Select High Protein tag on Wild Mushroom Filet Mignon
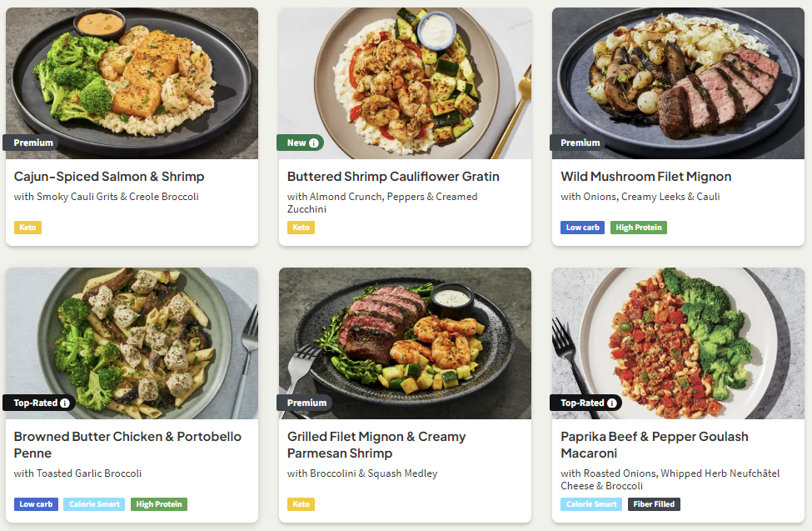This screenshot has width=812, height=531. pyautogui.click(x=638, y=228)
